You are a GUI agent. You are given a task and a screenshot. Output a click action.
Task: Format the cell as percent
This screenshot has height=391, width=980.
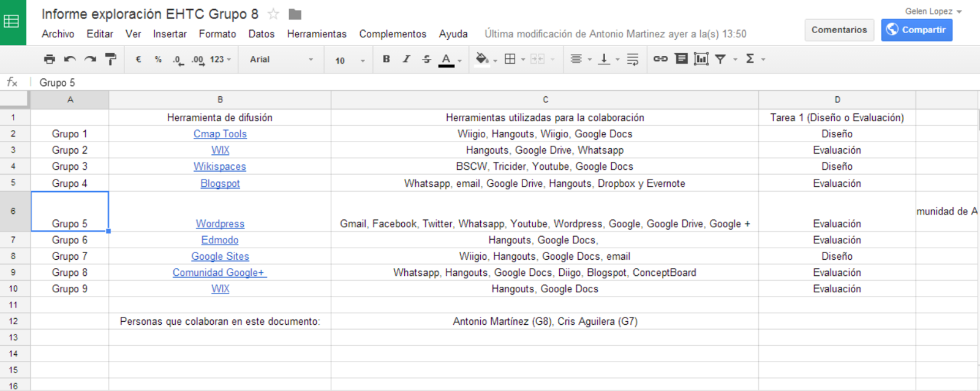pos(158,59)
